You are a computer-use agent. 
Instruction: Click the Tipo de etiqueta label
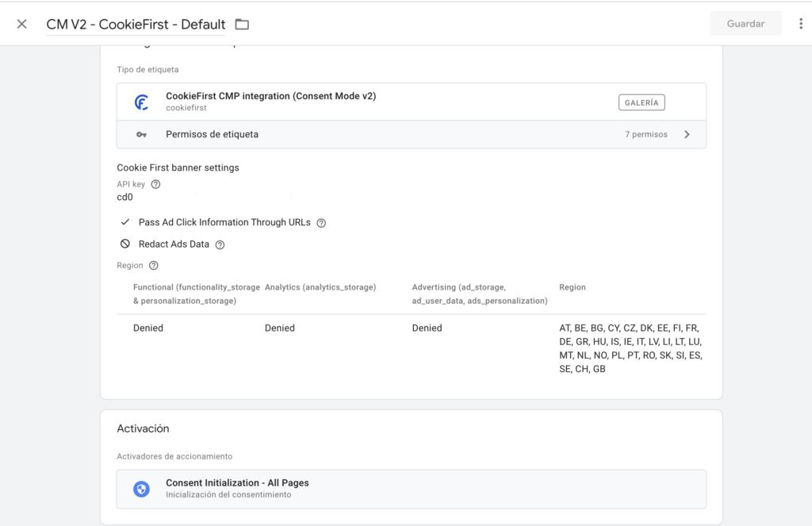click(147, 70)
